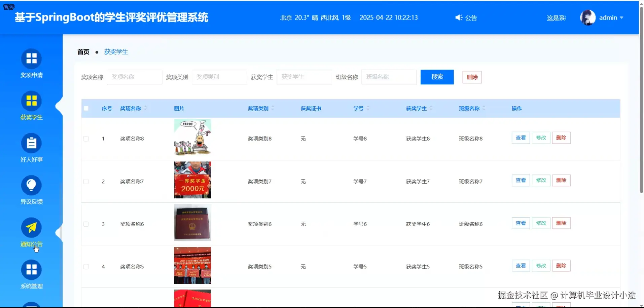Edit the 奖项名称7 row
The width and height of the screenshot is (644, 308).
point(541,181)
